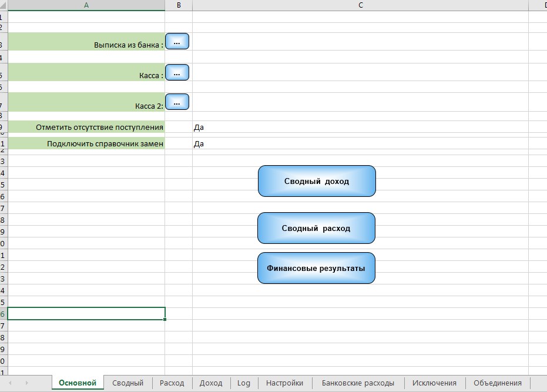Open the Расход sheet tab
Screen dimensions: 547x392
click(172, 383)
